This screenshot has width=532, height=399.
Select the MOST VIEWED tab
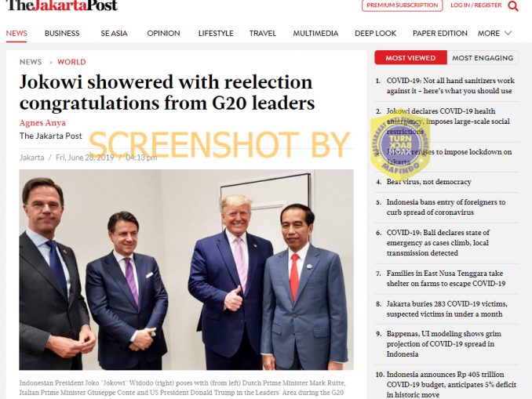click(410, 58)
